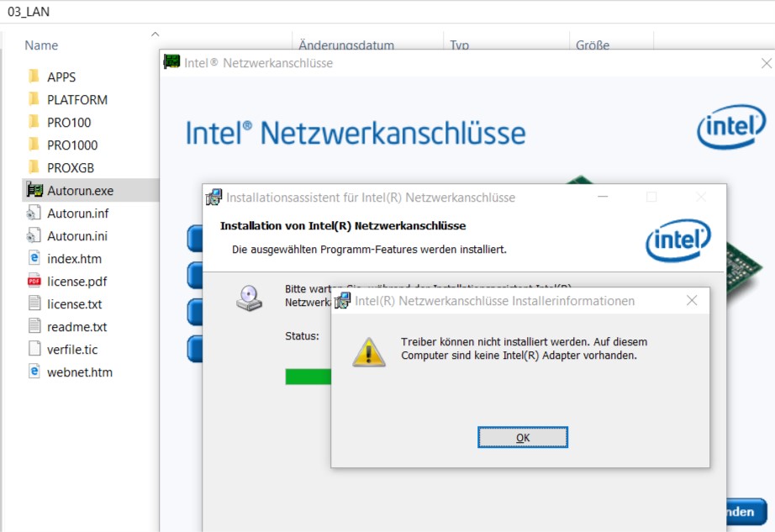Click the partially visible blue button at bottom right

click(746, 512)
